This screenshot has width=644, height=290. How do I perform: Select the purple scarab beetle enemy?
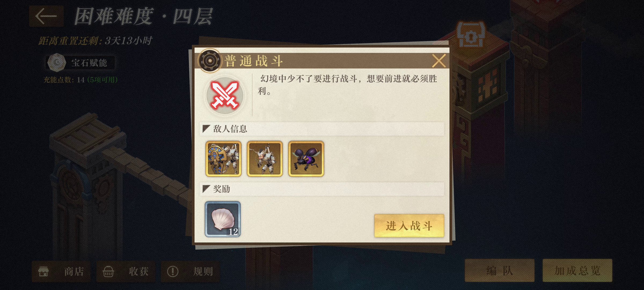click(x=306, y=159)
